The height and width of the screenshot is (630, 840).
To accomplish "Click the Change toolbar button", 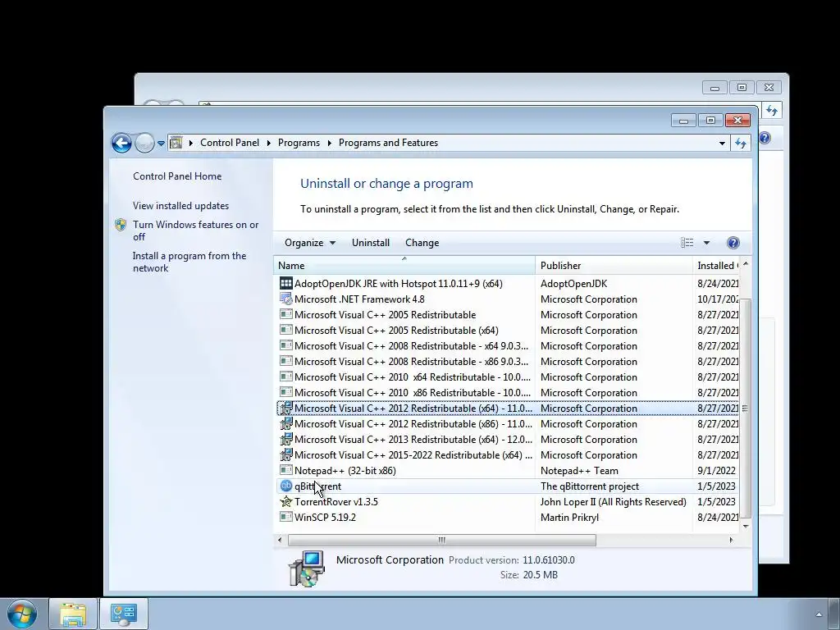I will coord(422,243).
